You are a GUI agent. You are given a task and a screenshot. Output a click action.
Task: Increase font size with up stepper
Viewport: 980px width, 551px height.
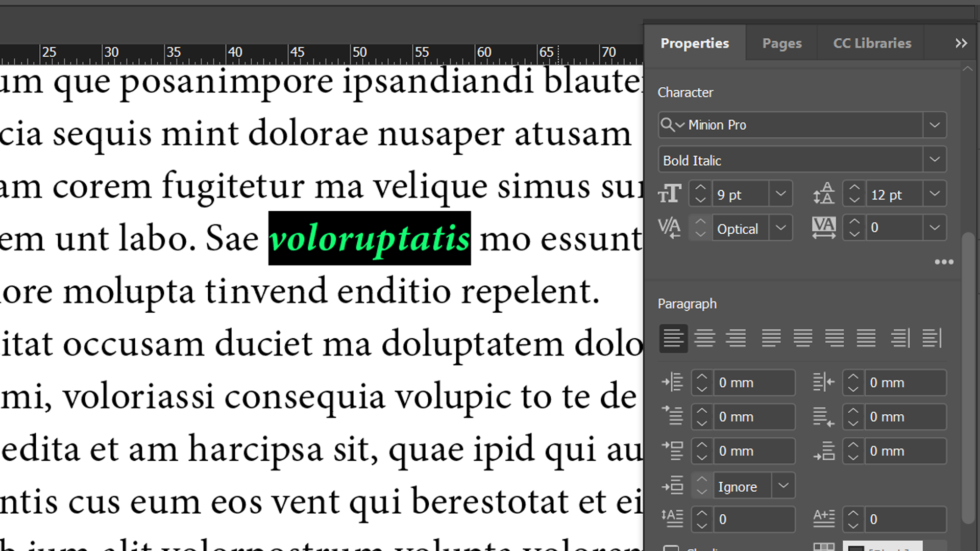(700, 188)
